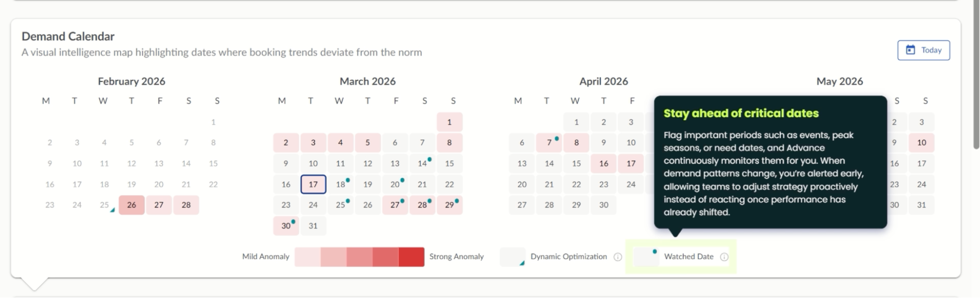Viewport: 980px width, 298px height.
Task: Select March 28 watched anomaly date
Action: tap(422, 205)
